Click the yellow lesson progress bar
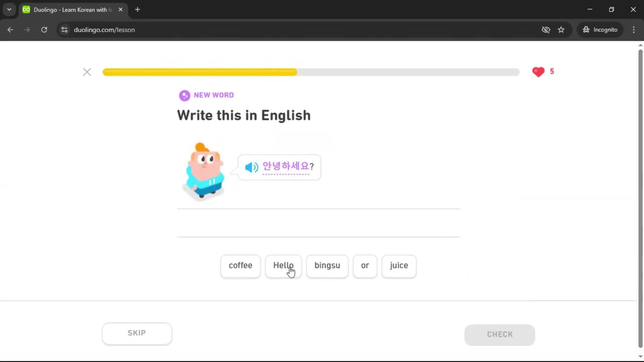 point(199,72)
